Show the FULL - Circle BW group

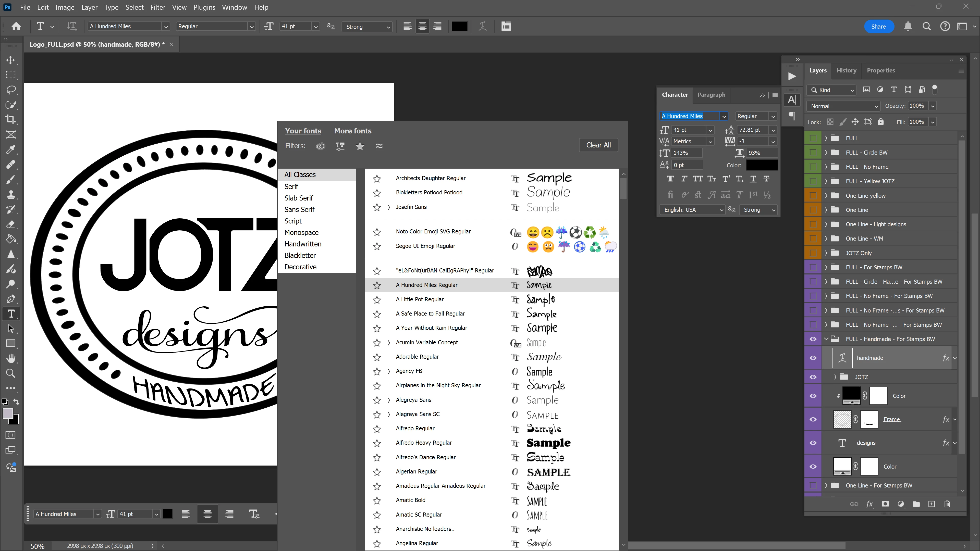coord(813,153)
